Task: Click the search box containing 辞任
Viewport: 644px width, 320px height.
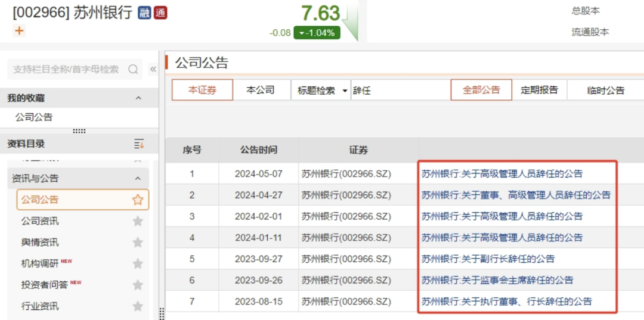Action: coord(400,90)
